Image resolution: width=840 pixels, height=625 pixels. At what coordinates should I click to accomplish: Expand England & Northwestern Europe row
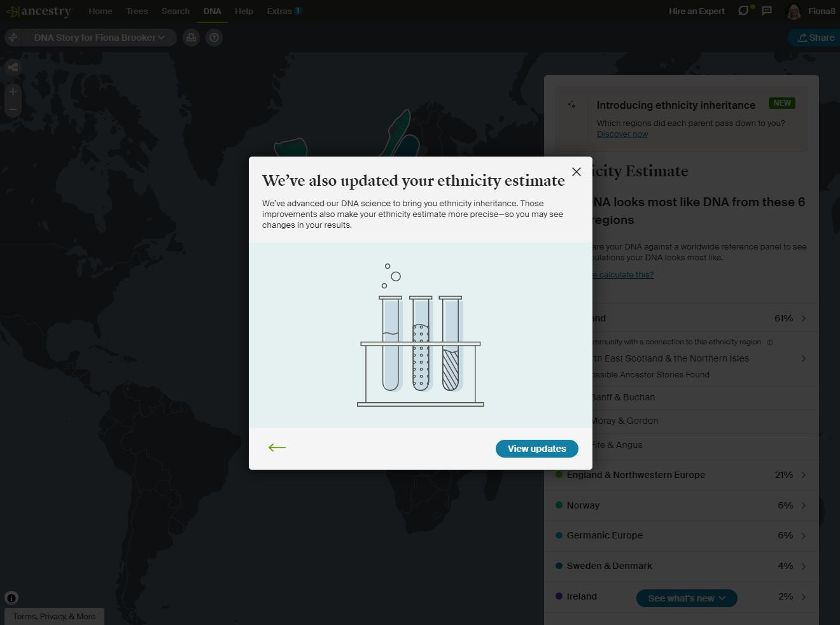tap(682, 475)
